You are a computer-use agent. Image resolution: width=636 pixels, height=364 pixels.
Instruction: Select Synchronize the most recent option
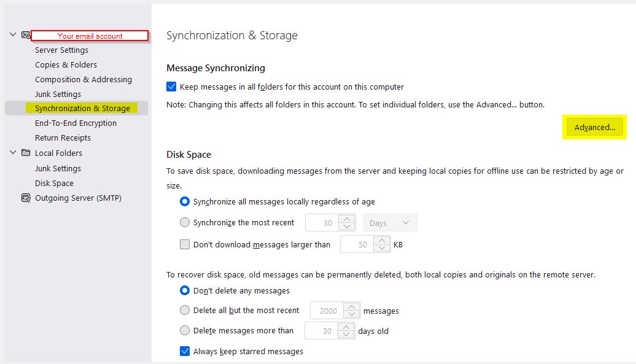tap(185, 222)
